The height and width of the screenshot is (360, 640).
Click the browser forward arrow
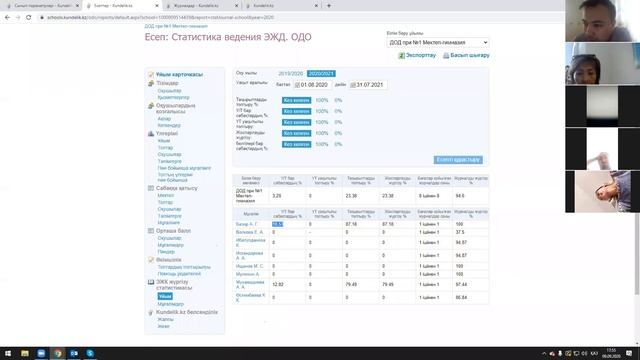18,18
